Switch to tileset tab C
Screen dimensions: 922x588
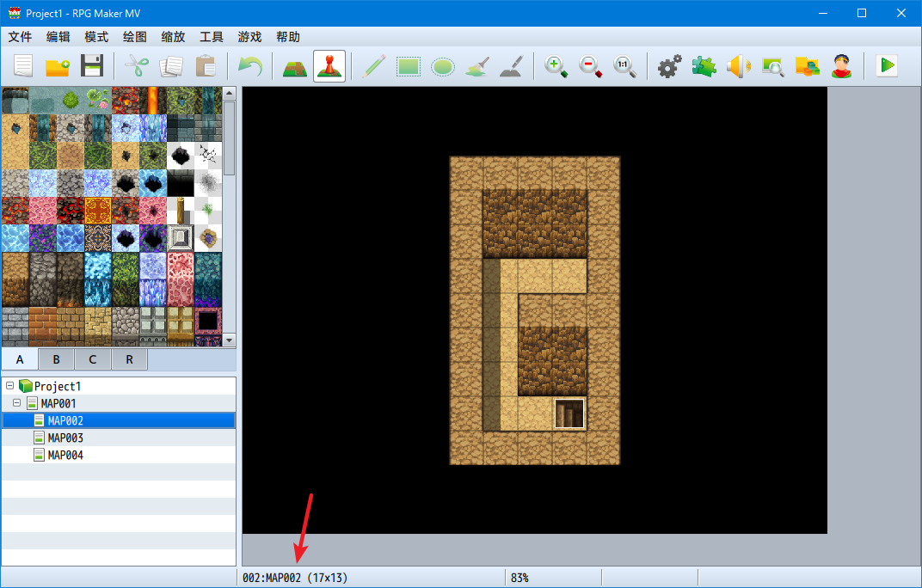point(93,359)
